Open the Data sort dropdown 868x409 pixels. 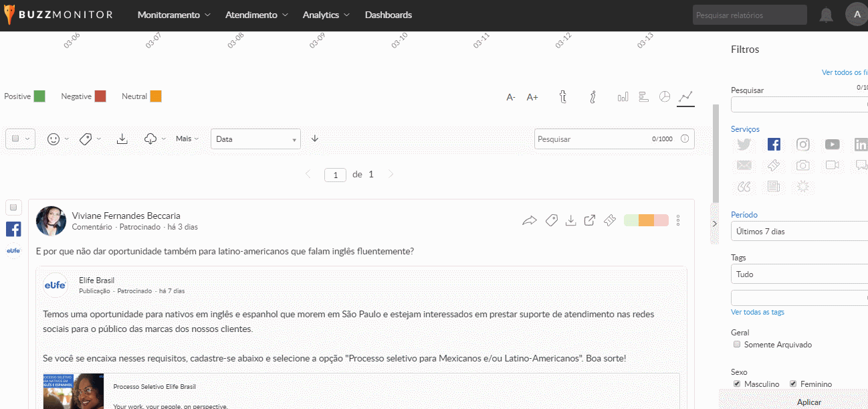[x=255, y=139]
